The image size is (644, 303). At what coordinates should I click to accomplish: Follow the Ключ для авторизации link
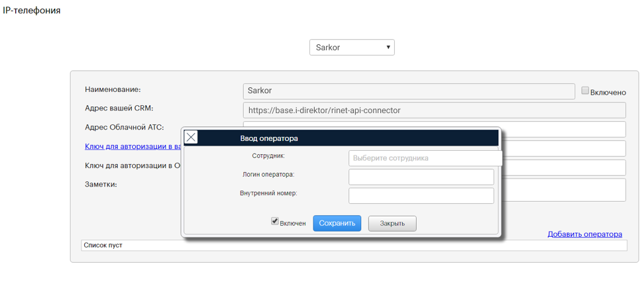(x=133, y=146)
